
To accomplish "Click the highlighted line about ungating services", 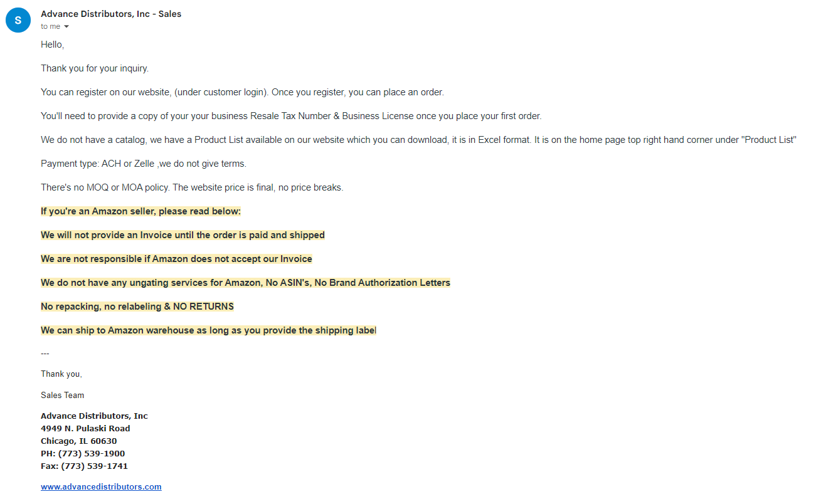I will [245, 283].
